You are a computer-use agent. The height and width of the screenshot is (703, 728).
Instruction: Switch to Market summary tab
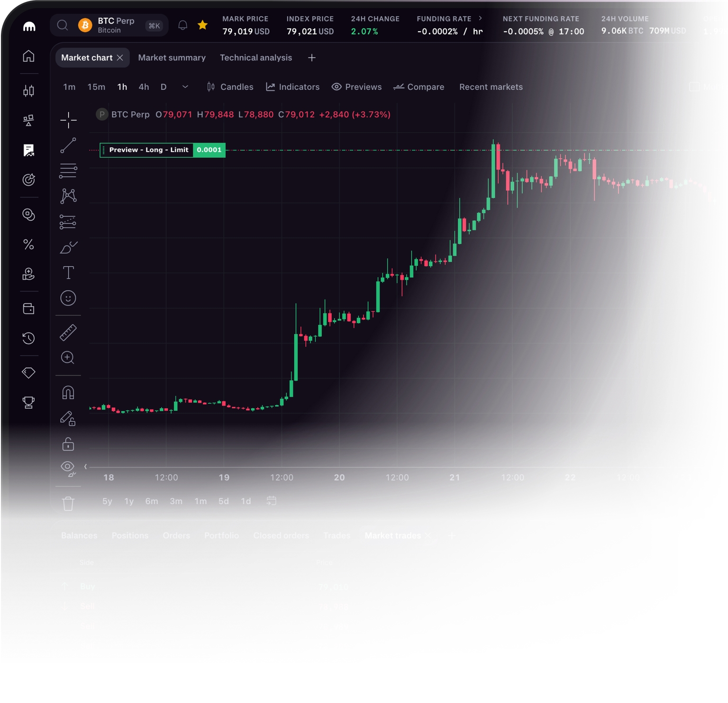(172, 58)
